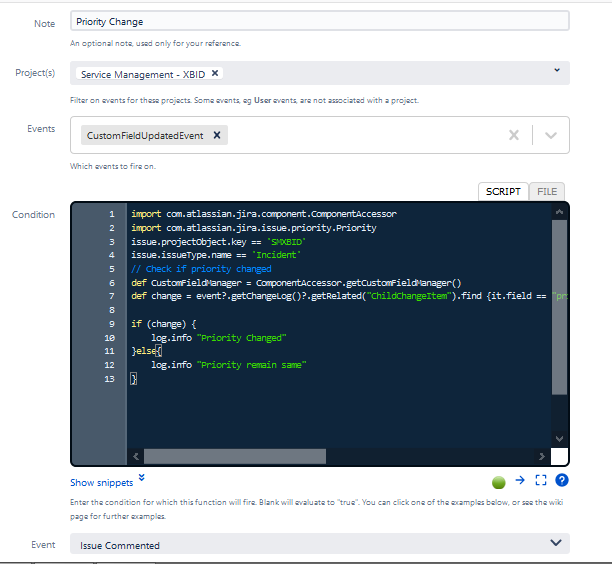Image resolution: width=612 pixels, height=564 pixels.
Task: Open the help question mark icon
Action: (562, 480)
